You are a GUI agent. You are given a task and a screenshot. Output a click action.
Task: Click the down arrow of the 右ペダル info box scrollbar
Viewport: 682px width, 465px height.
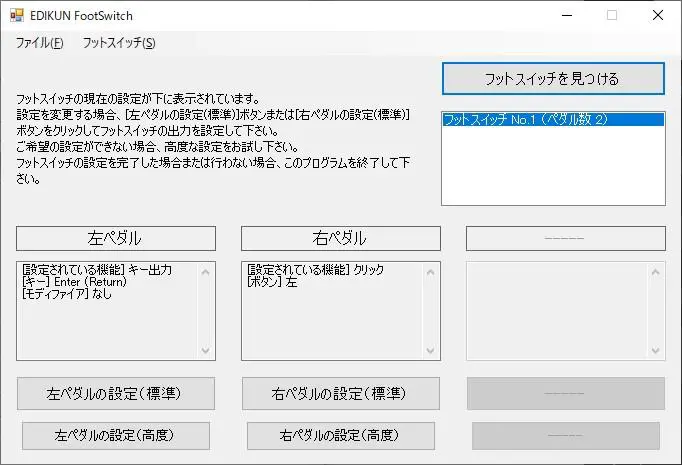[431, 350]
